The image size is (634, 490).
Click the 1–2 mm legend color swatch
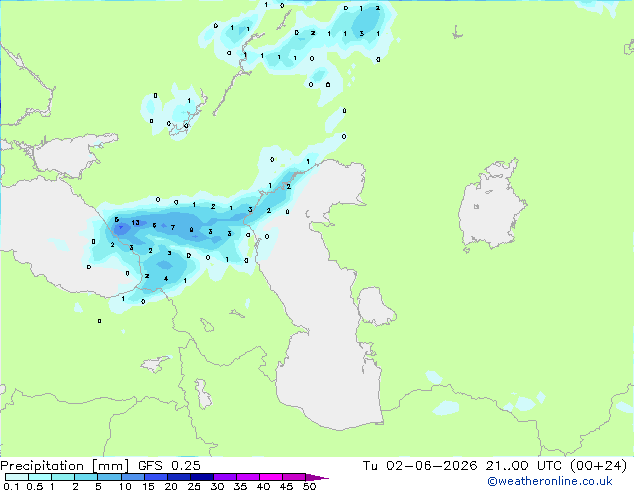click(x=63, y=477)
